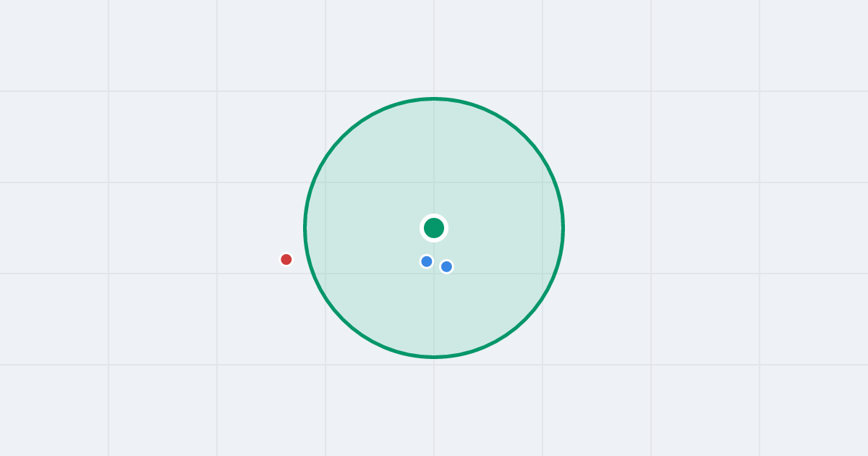The height and width of the screenshot is (456, 868).
Task: Pick the left blue marker inside the circle
Action: point(427,261)
